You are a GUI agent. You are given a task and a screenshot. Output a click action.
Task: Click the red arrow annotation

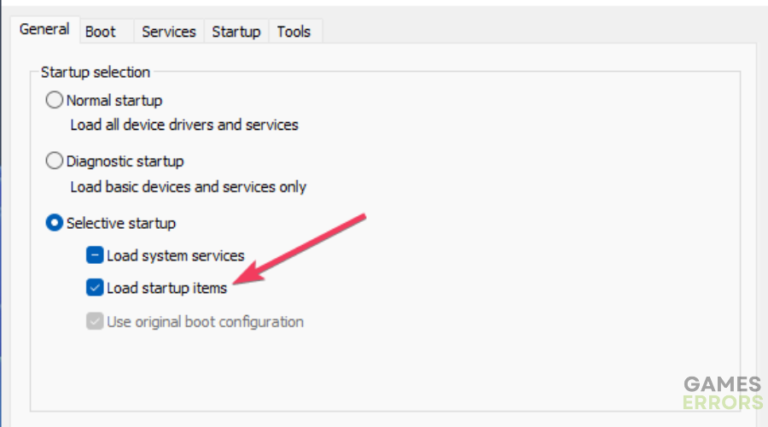(303, 248)
